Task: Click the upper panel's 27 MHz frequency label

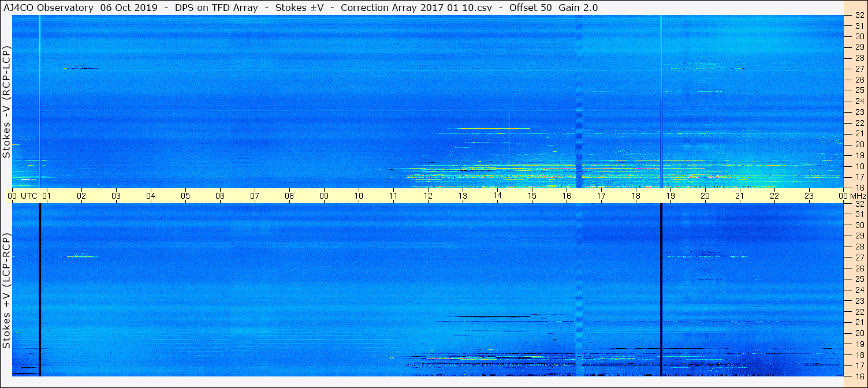Action: 859,69
